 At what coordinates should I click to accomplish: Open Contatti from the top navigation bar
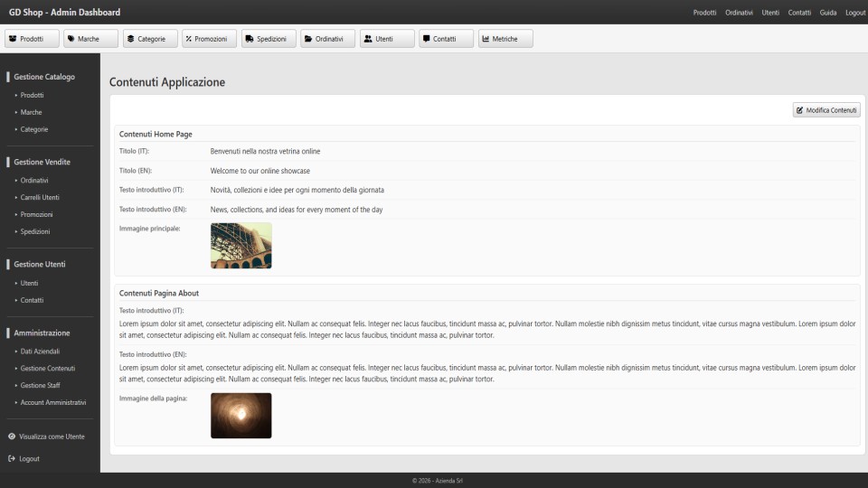799,13
